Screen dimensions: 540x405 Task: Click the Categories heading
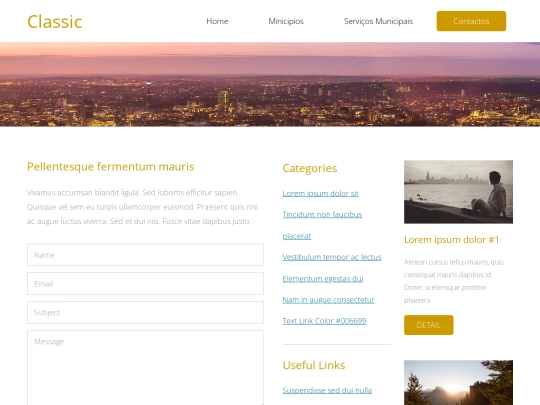pyautogui.click(x=310, y=168)
